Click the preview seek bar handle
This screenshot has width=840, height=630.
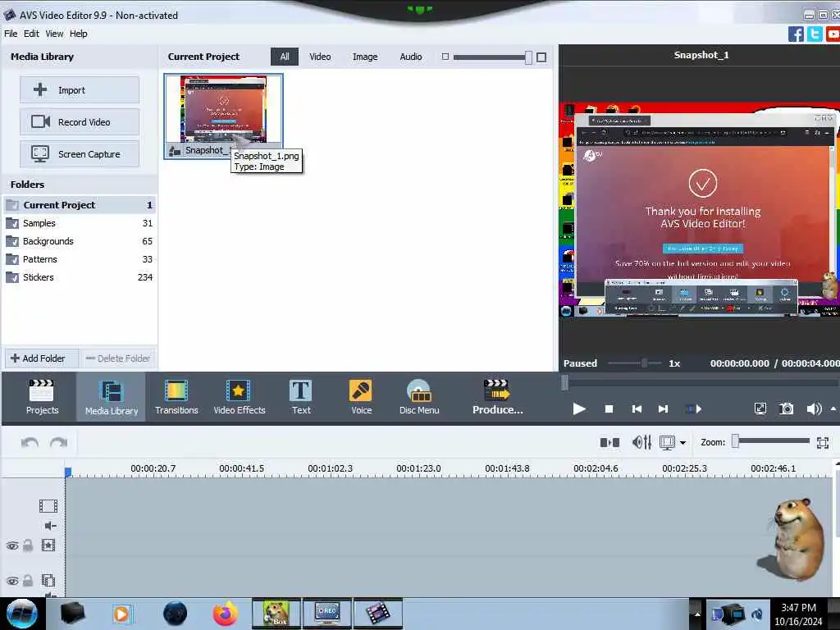point(564,382)
